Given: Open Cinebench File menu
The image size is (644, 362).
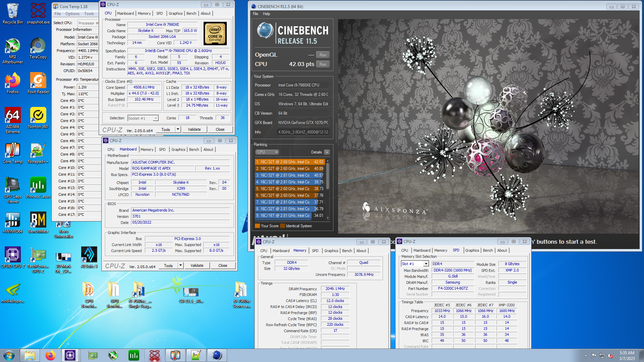Looking at the screenshot, I should 256,14.
